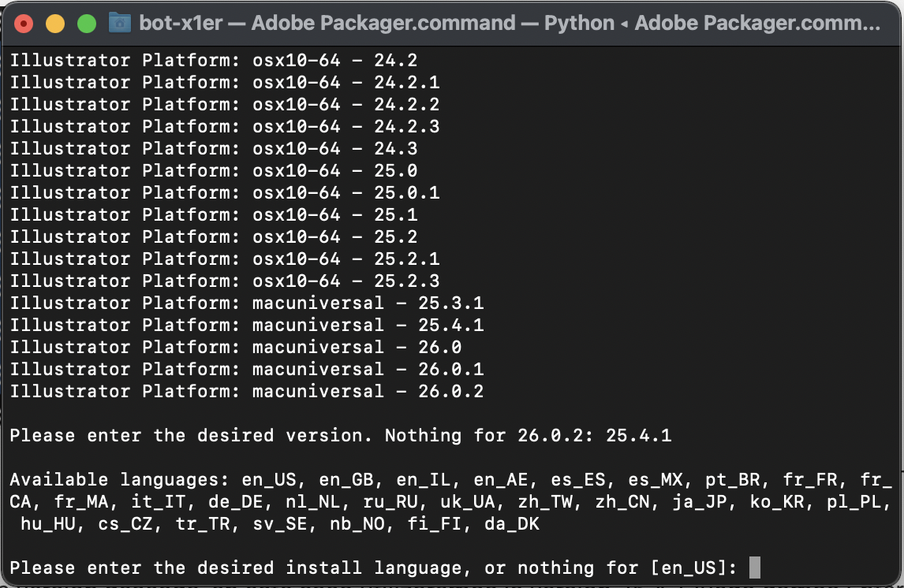
Task: Place cursor at the install language prompt
Action: 316,568
